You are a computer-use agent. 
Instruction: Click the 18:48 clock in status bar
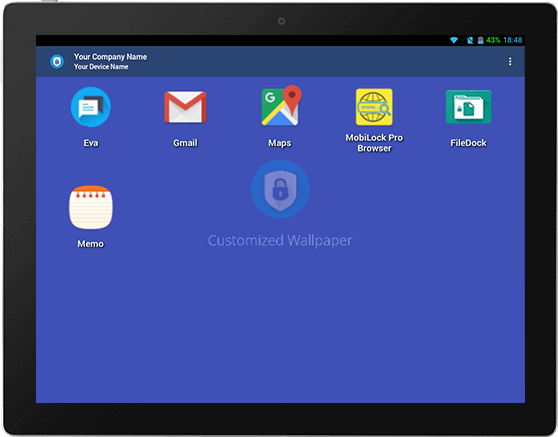click(x=513, y=40)
